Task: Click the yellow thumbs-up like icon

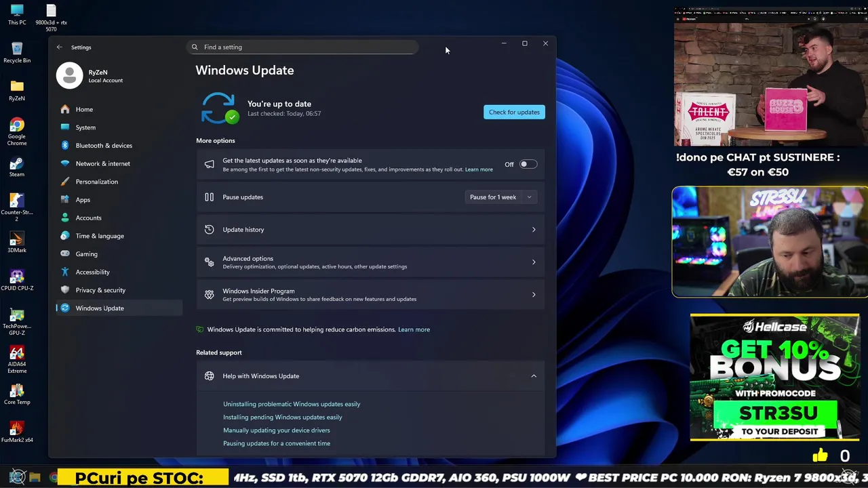Action: click(x=820, y=455)
